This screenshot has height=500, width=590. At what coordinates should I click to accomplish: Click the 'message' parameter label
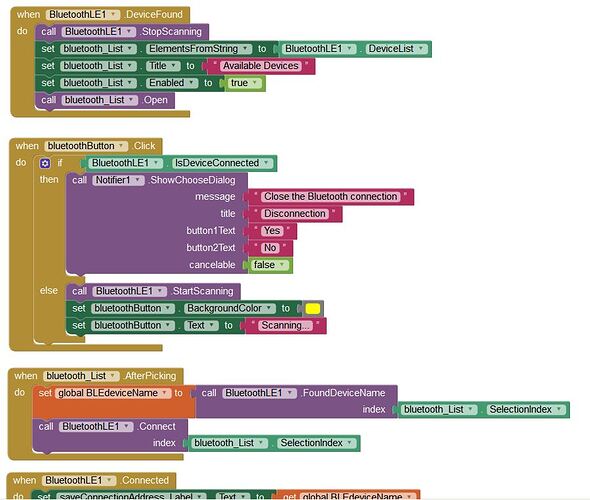[215, 197]
